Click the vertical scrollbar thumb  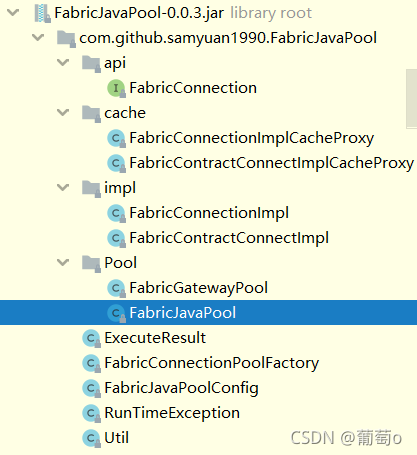click(x=411, y=99)
